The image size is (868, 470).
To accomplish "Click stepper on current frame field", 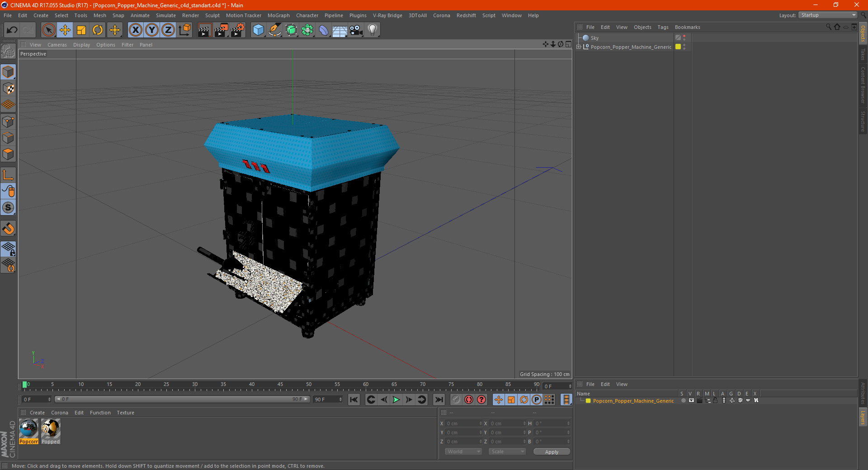I will [49, 399].
